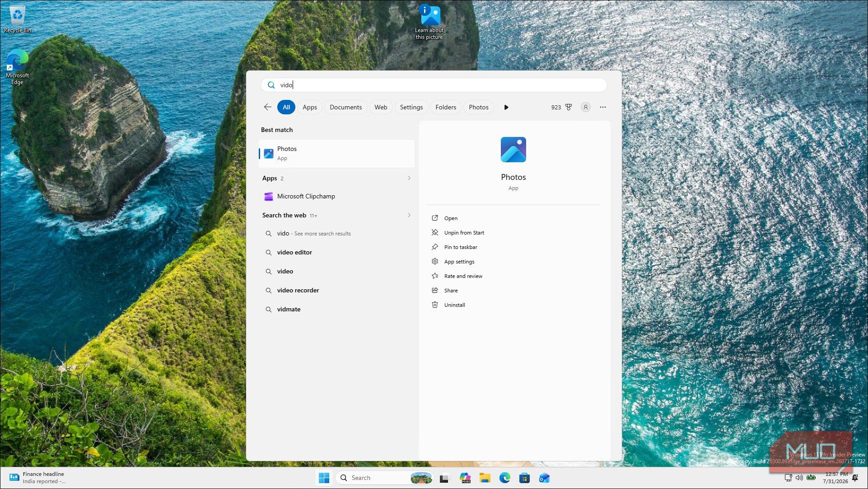868x489 pixels.
Task: Switch to the Apps filter tab
Action: [310, 107]
